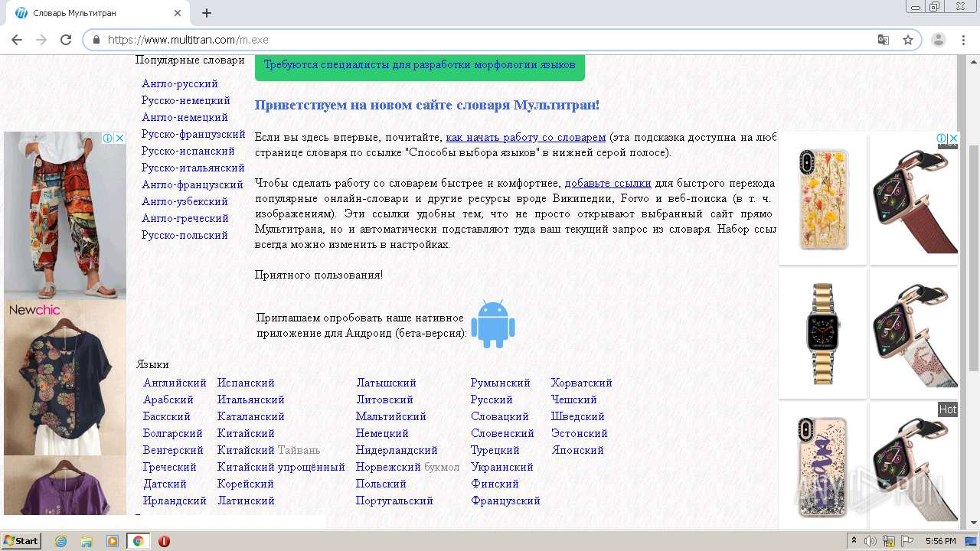Select the Китайский упрощённый language
980x551 pixels.
(281, 467)
